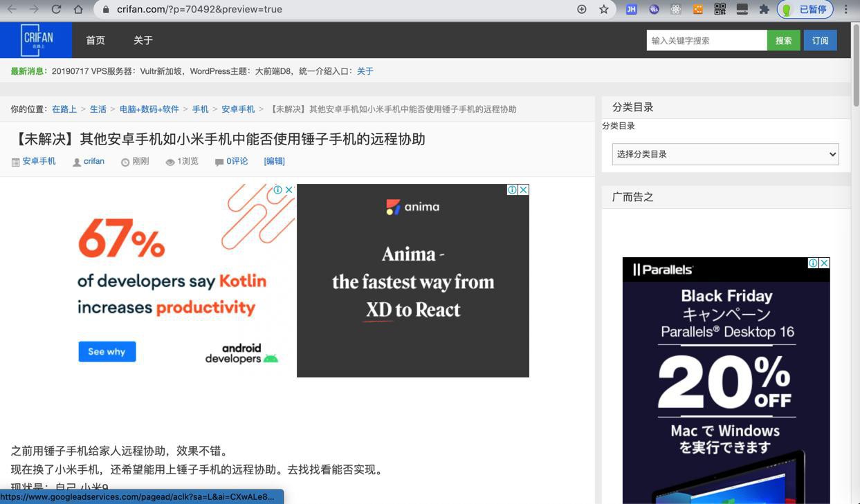Image resolution: width=860 pixels, height=504 pixels.
Task: Click the category list icon beside 安卓手机
Action: coord(15,162)
